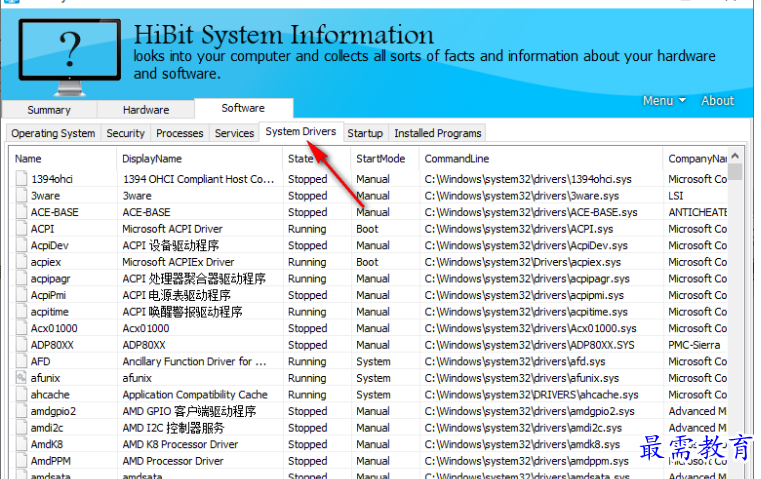Click 'Microsoft ACPI Driver' display name

click(172, 229)
